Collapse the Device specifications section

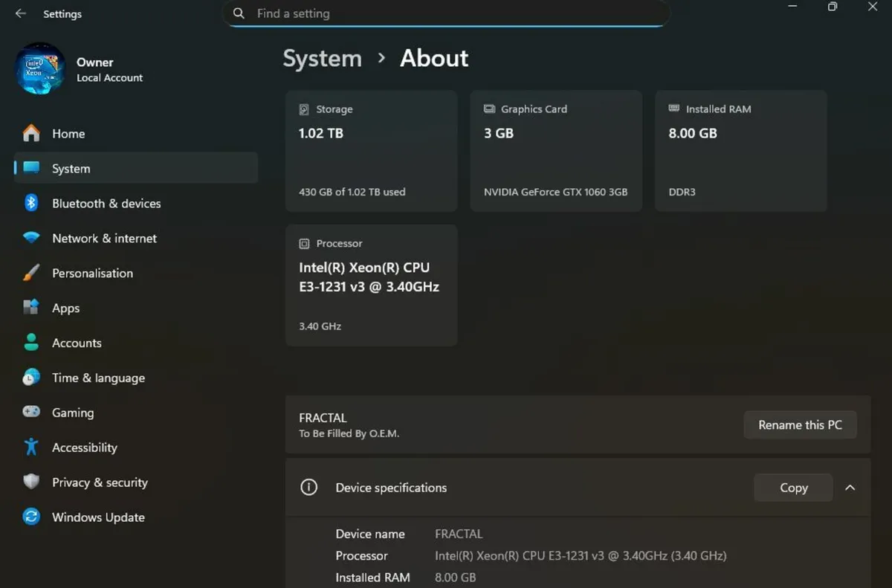(850, 488)
